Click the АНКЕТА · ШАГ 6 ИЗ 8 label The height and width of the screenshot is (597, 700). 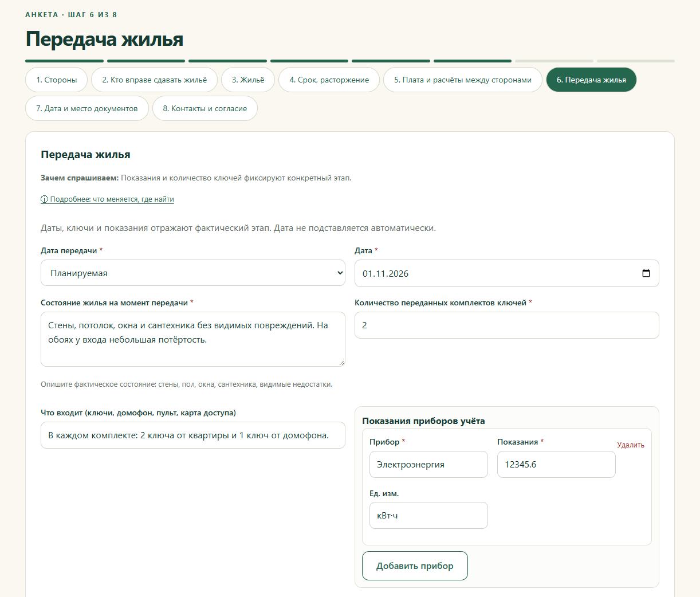coord(71,14)
